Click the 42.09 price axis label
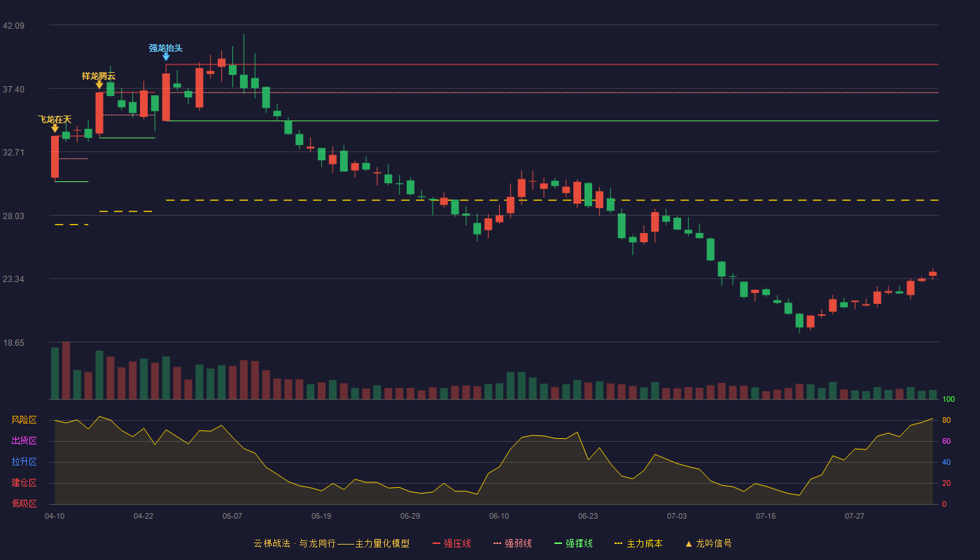980x560 pixels. coord(13,25)
